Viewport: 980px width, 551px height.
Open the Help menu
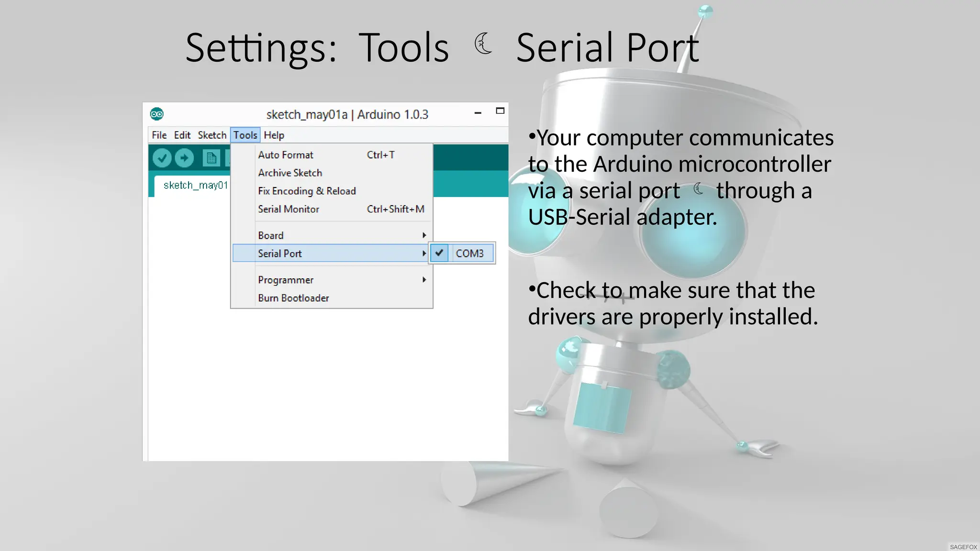click(274, 135)
